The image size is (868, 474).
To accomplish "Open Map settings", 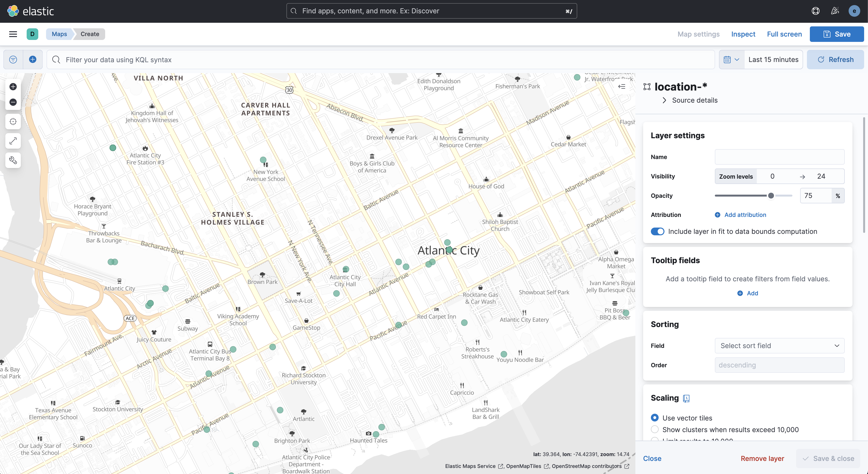I will click(x=698, y=34).
